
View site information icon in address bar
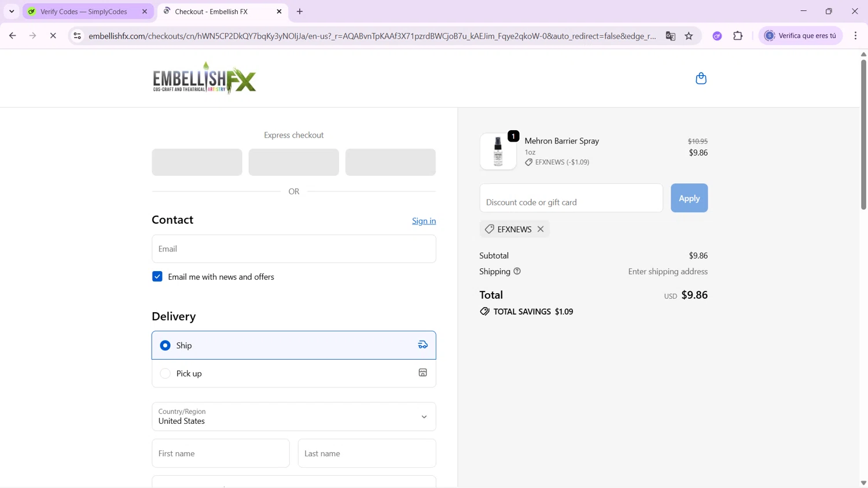click(x=77, y=36)
